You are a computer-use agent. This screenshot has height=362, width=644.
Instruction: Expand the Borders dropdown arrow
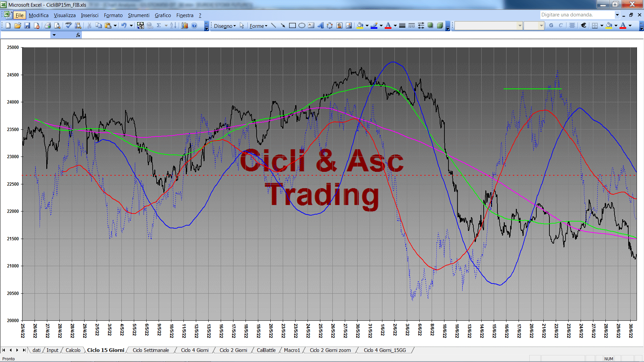[602, 25]
